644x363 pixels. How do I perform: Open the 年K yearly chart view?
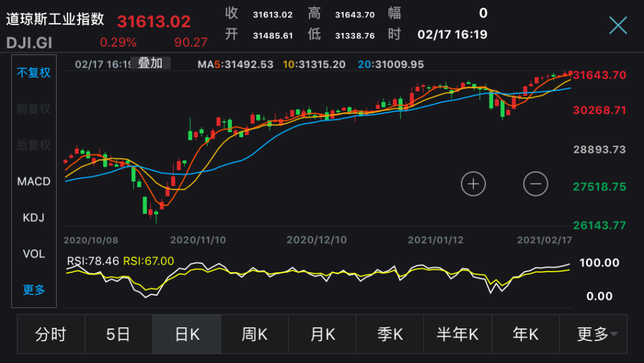point(525,334)
